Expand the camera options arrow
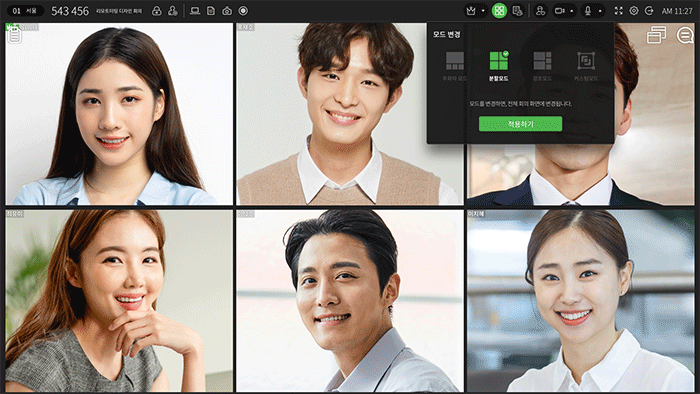The width and height of the screenshot is (700, 394). click(571, 11)
